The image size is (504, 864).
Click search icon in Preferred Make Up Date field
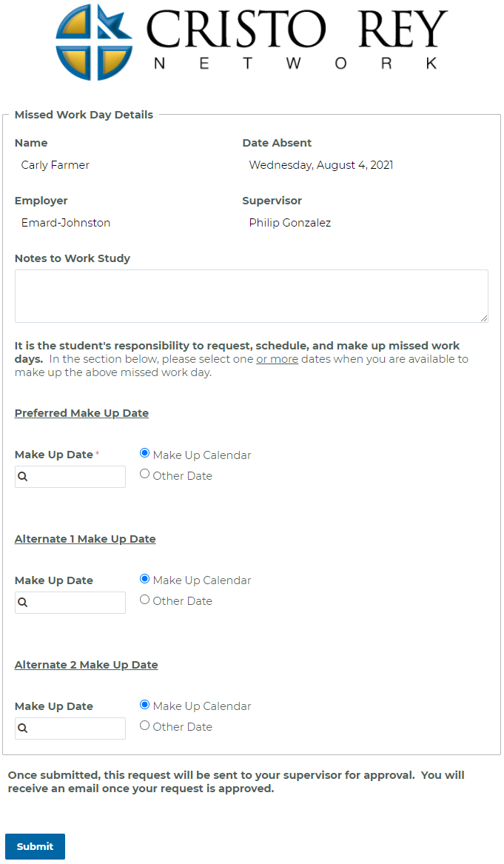23,477
